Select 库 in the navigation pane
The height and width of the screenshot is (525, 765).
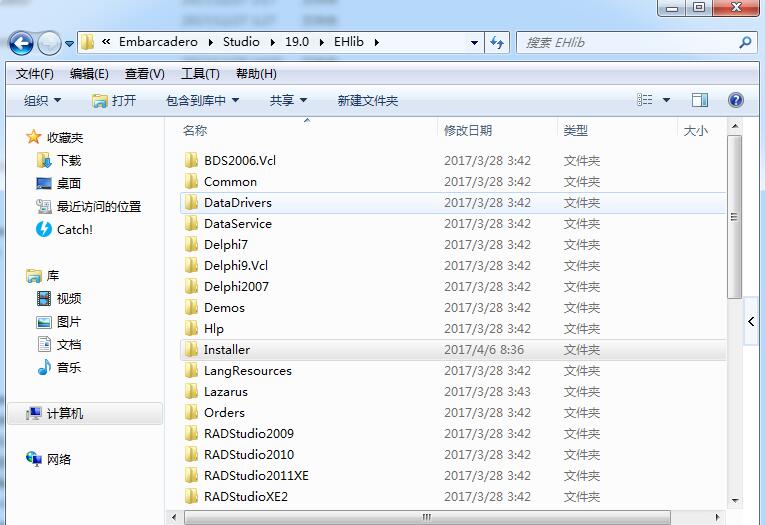[42, 276]
